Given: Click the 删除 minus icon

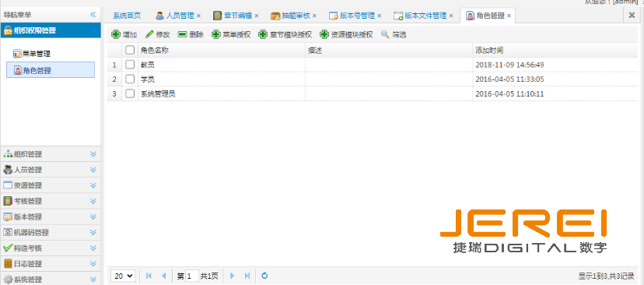Looking at the screenshot, I should point(182,34).
